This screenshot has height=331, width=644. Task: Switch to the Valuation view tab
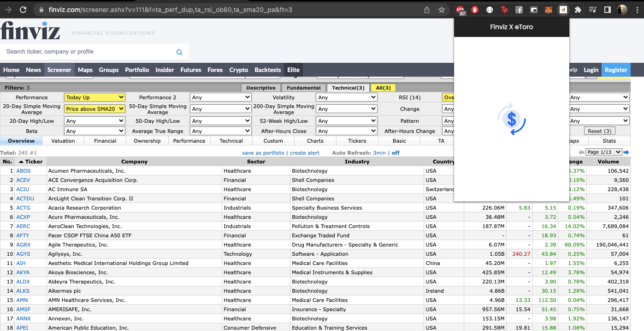(63, 141)
